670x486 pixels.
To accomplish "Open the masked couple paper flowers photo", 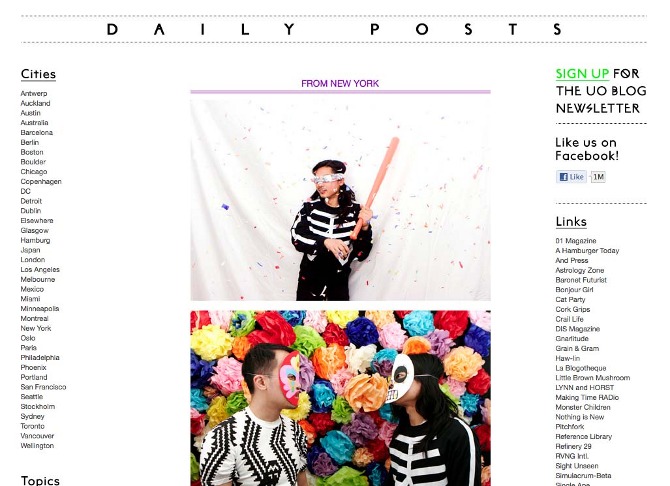I will tap(341, 398).
